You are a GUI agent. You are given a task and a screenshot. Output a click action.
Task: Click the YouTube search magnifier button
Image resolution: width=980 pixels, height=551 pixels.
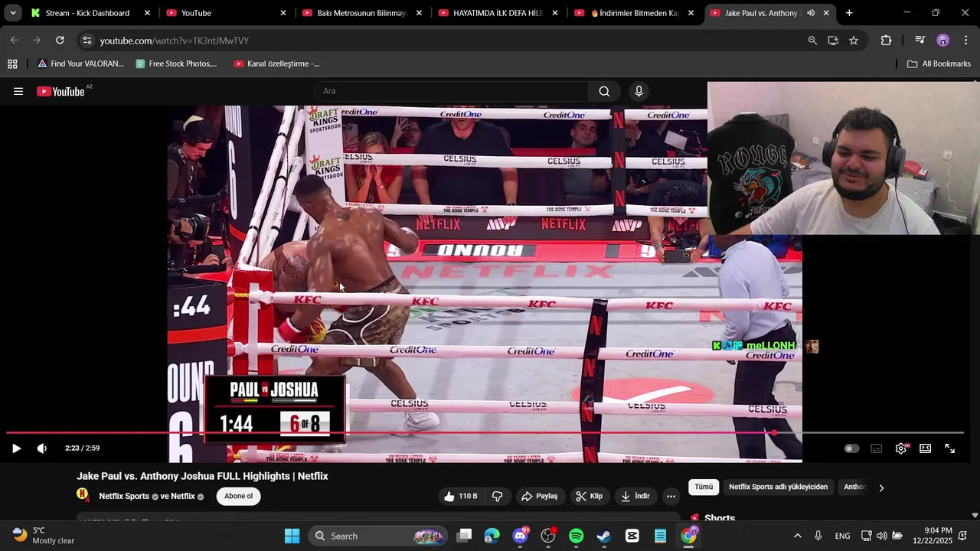(604, 91)
